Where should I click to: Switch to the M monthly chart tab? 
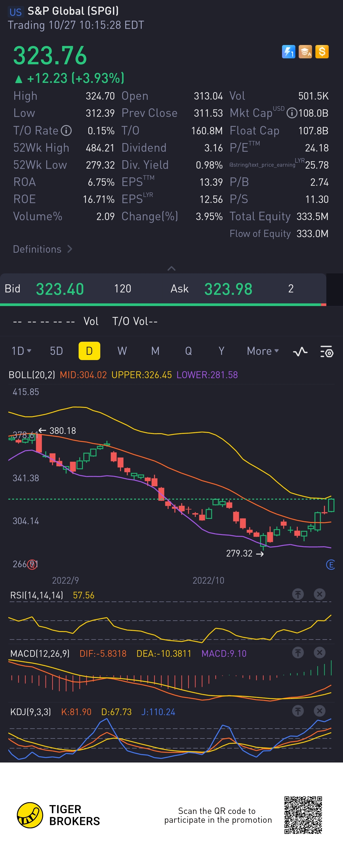[x=155, y=351]
